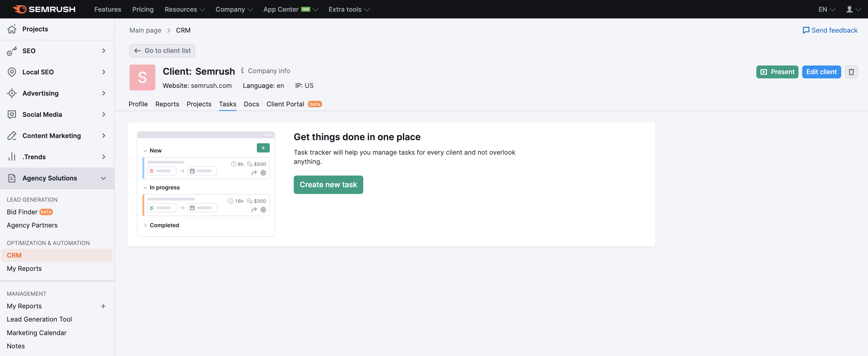Click the Agency Solutions document icon
Image resolution: width=868 pixels, height=356 pixels.
tap(12, 178)
